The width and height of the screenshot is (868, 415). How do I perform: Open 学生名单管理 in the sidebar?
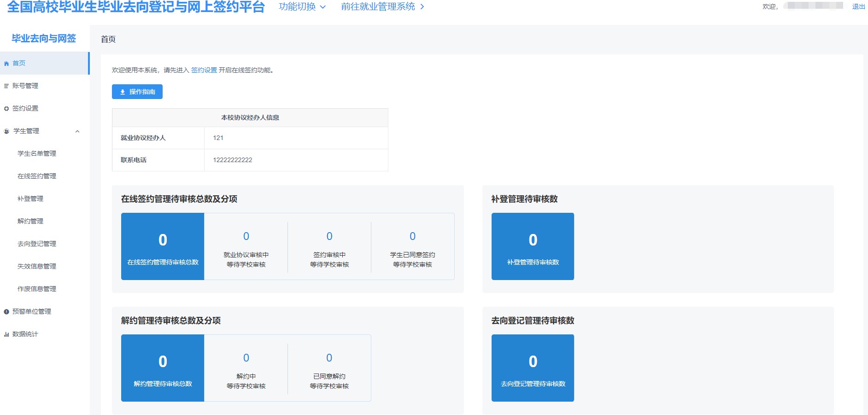point(37,153)
